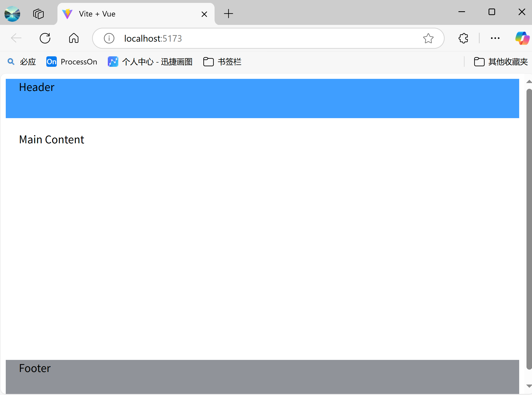Viewport: 532px width, 395px height.
Task: Click the browser profile avatar icon
Action: [x=12, y=14]
